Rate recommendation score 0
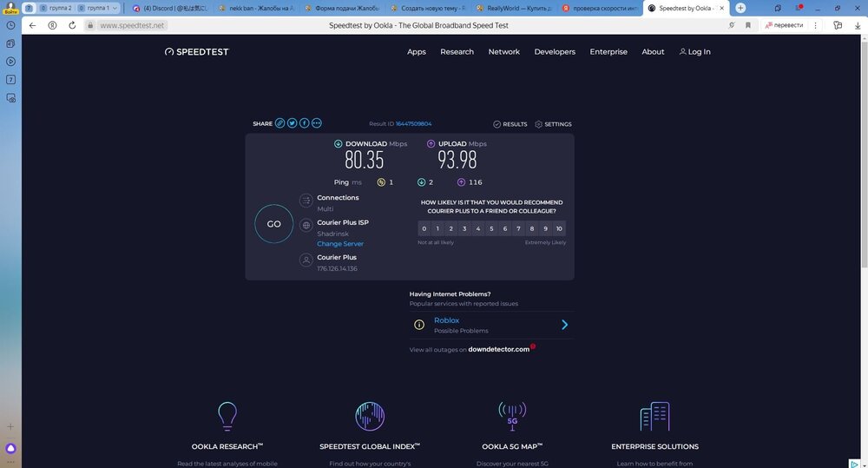 pos(424,228)
